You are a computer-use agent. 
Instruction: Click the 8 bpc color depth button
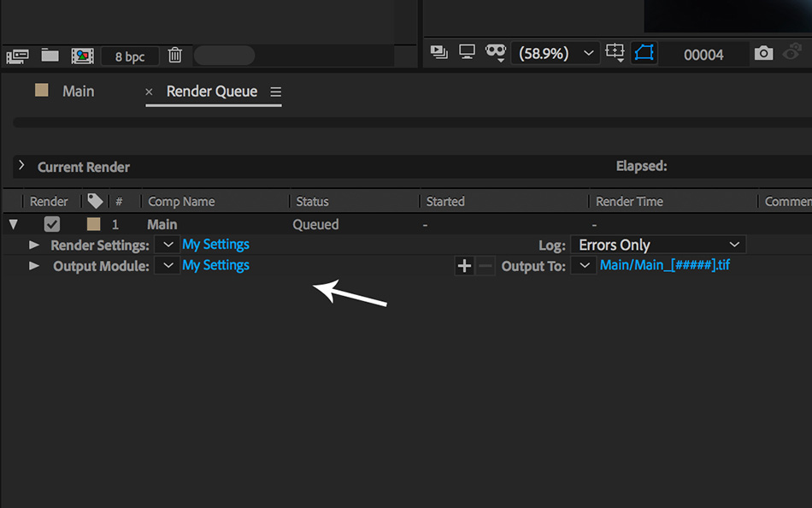[x=130, y=56]
